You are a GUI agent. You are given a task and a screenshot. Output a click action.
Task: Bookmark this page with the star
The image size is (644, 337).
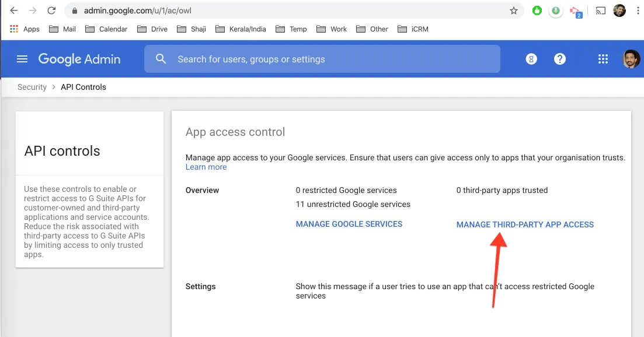(x=514, y=10)
